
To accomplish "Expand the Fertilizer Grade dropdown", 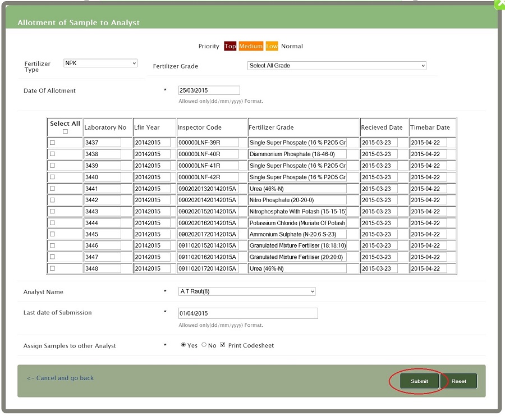I will (337, 66).
